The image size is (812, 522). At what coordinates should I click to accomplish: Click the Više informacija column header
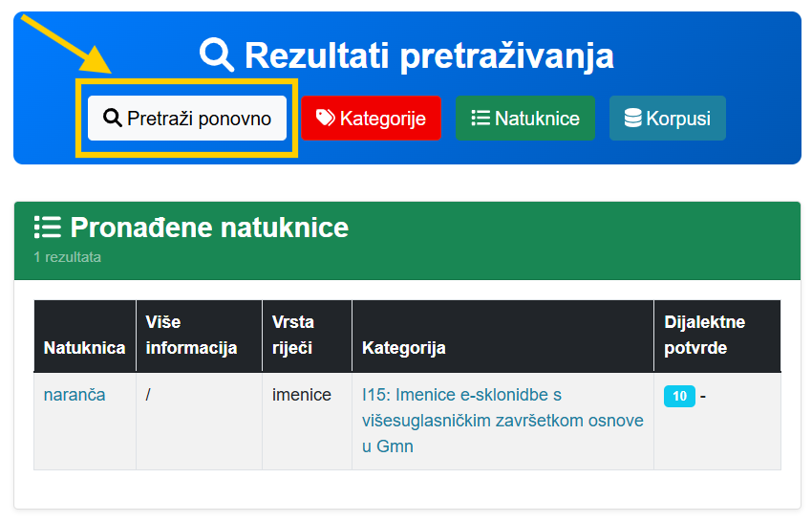(x=191, y=335)
